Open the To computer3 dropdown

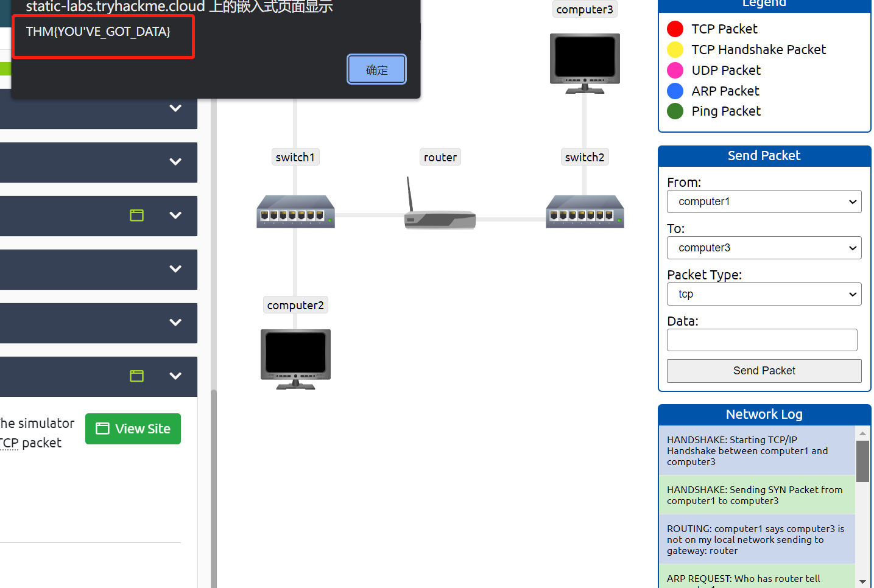764,248
